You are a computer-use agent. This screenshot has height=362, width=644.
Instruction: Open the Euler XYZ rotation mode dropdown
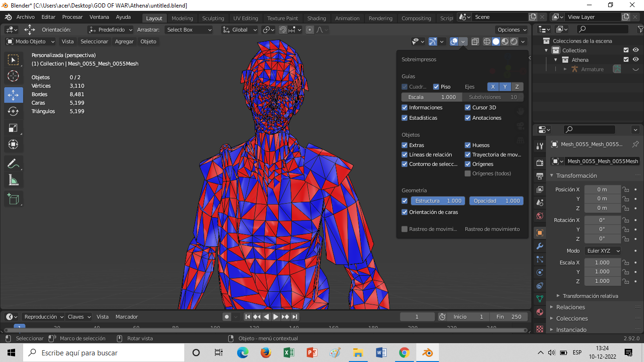pyautogui.click(x=603, y=251)
